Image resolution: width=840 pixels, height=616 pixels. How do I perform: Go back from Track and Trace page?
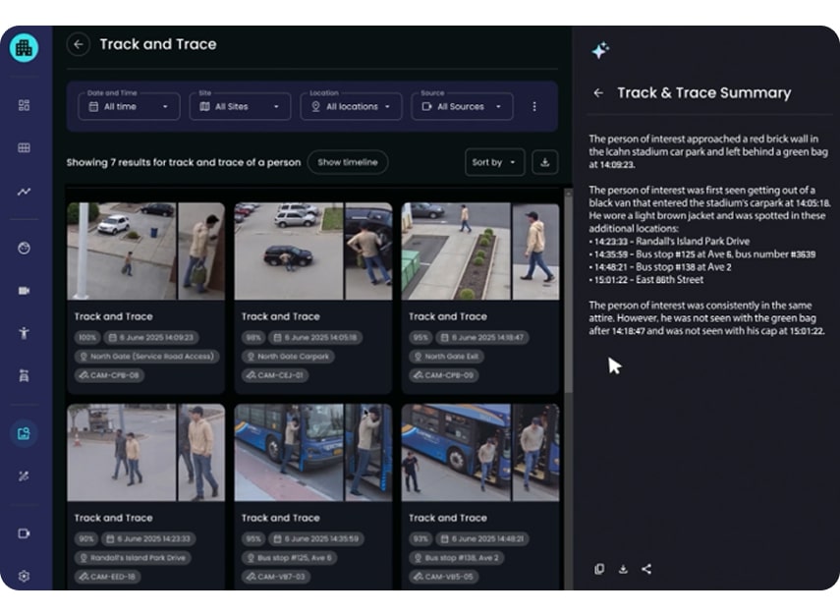(79, 44)
